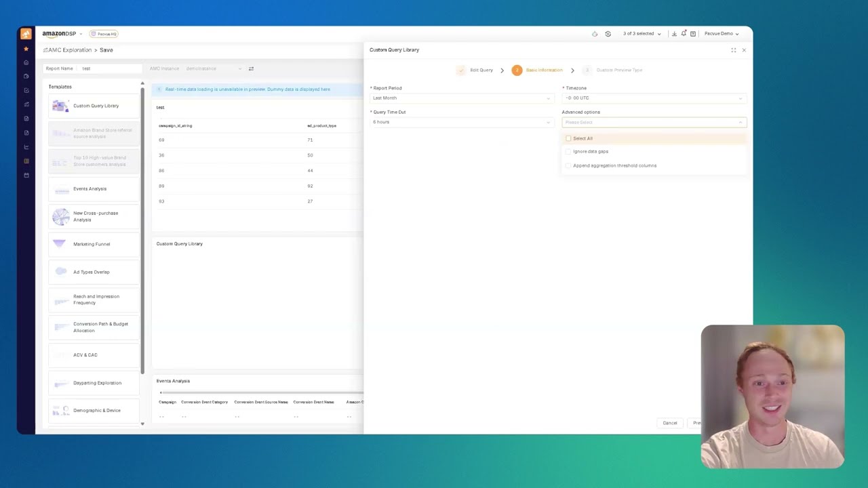This screenshot has height=488, width=868.
Task: Open the wallet icon in the left sidebar
Action: pos(26,76)
